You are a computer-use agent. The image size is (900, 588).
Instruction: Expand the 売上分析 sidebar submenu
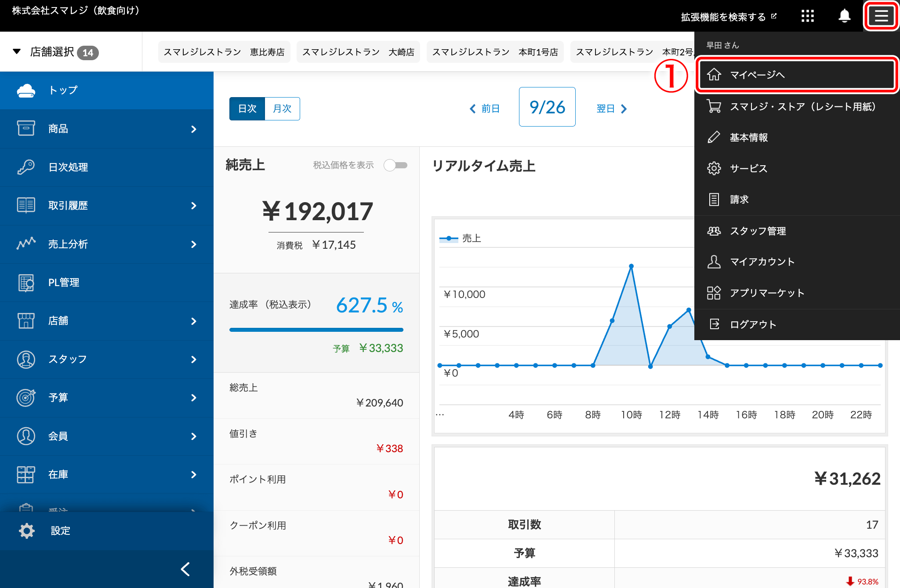click(194, 244)
